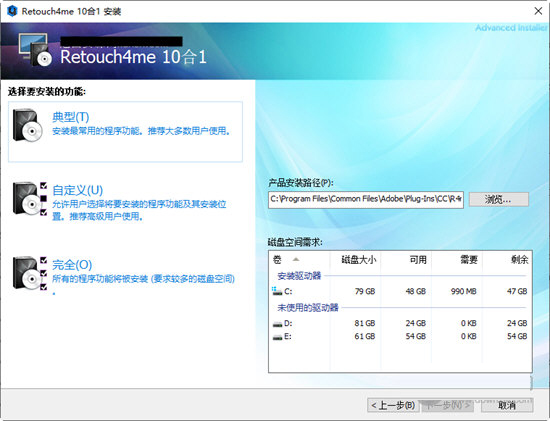This screenshot has width=550, height=421.
Task: Sort by the 卷 volume column header
Action: (x=299, y=260)
